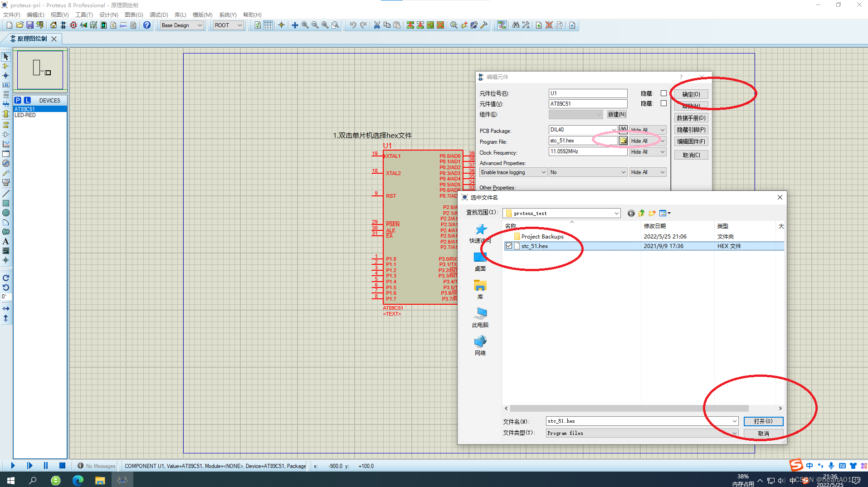Click the Zoom In magnifier icon
Screen dimensions: 868x487
305,25
